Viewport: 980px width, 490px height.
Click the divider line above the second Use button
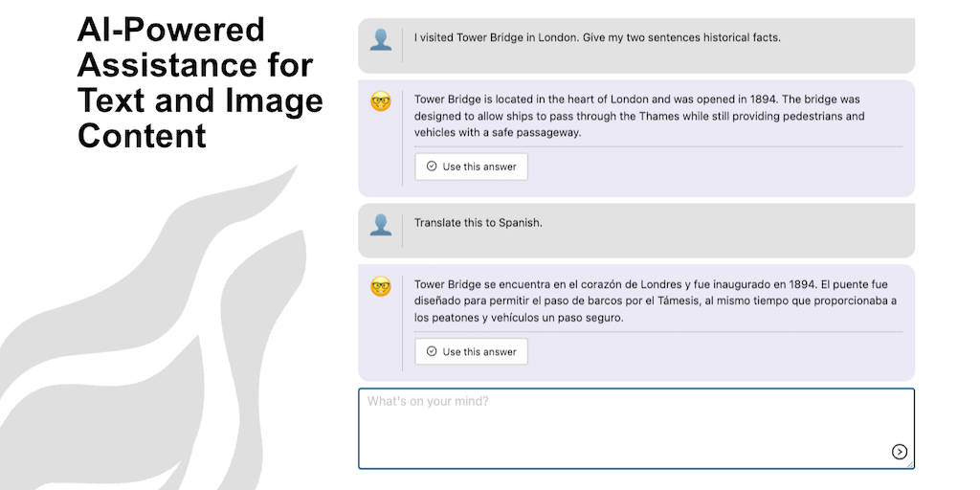pyautogui.click(x=658, y=331)
